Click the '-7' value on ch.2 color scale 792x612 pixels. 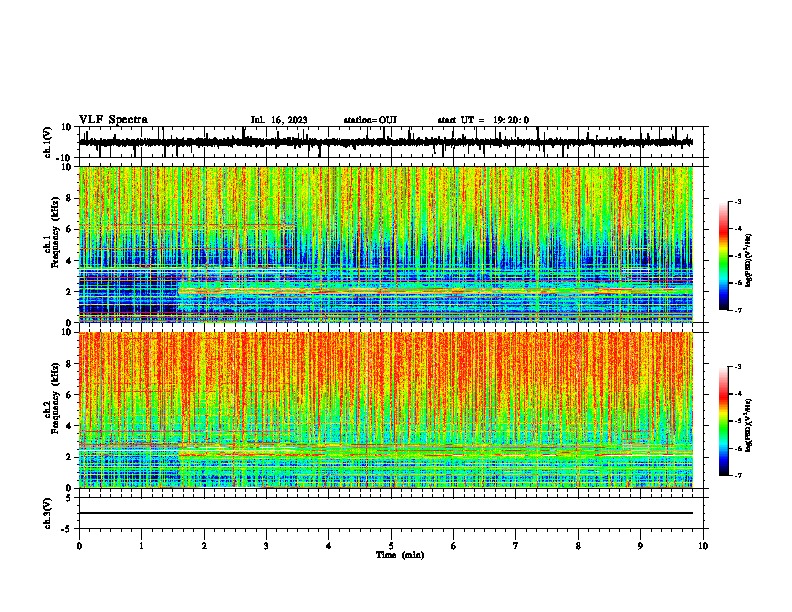tap(738, 476)
